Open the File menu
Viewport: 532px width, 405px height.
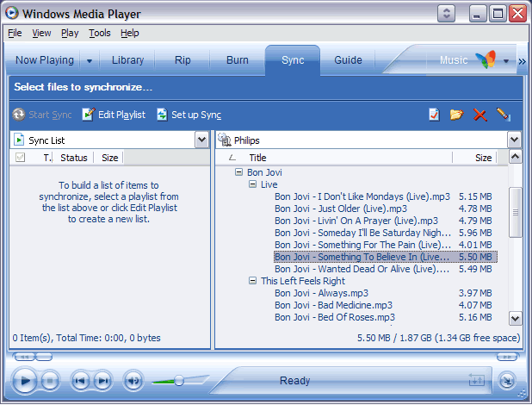click(x=15, y=33)
